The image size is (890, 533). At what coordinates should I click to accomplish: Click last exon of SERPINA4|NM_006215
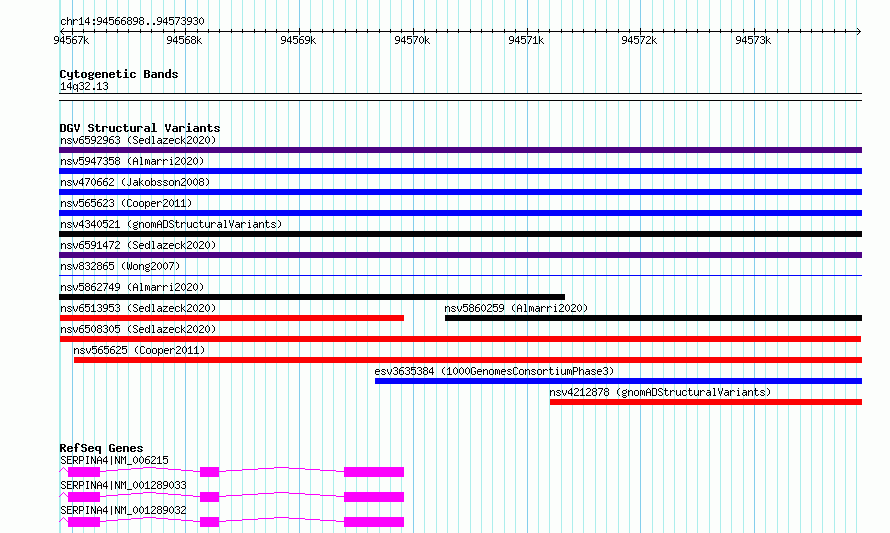tap(374, 472)
